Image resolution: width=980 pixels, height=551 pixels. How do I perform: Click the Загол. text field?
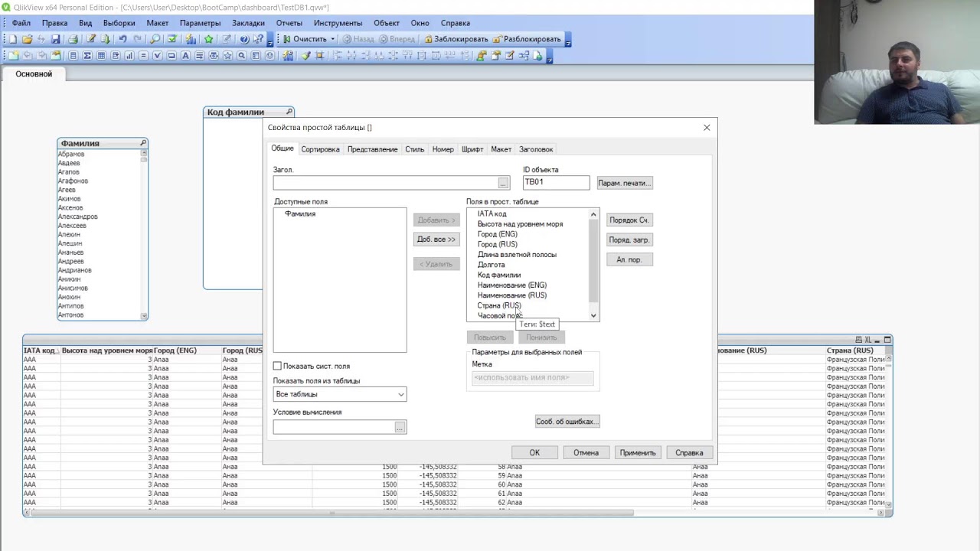click(385, 183)
